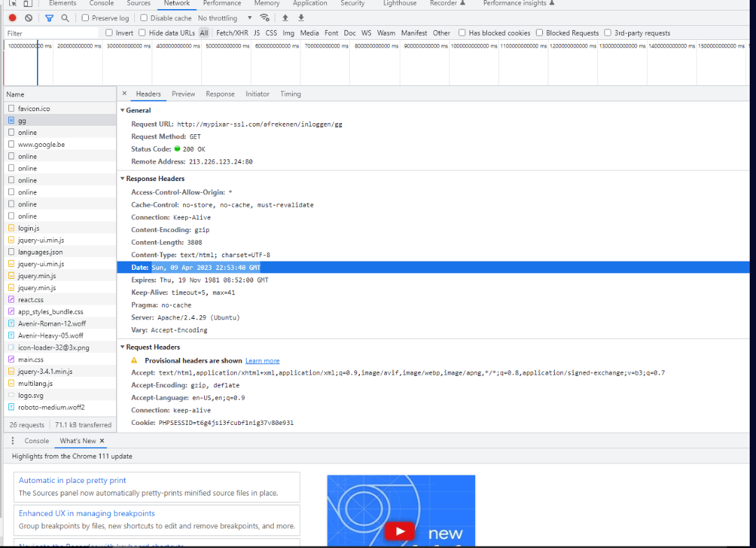
Task: Import HAR file upload arrow
Action: tap(285, 18)
